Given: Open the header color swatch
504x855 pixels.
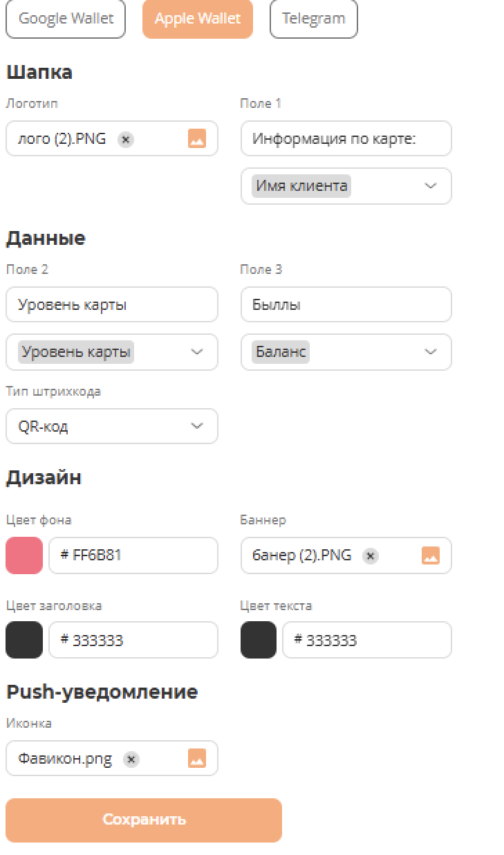Looking at the screenshot, I should pyautogui.click(x=24, y=640).
